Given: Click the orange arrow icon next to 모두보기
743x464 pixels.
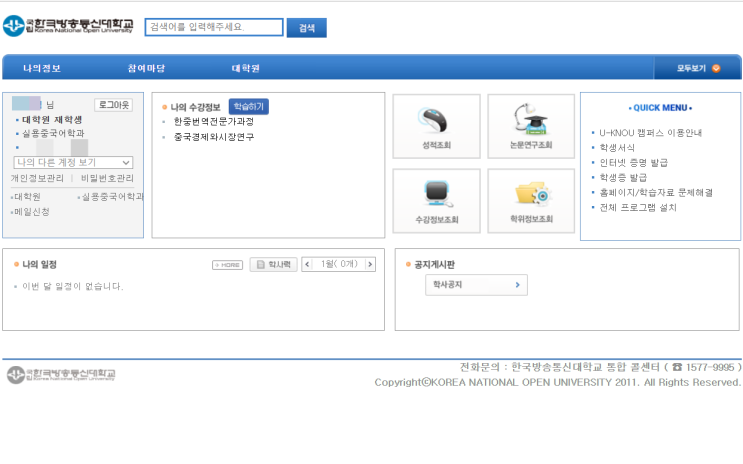Looking at the screenshot, I should coord(716,68).
